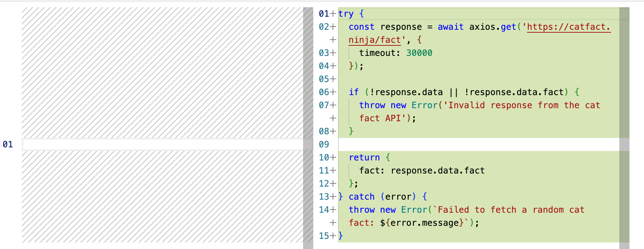Click line number 12+ gutter marker
The width and height of the screenshot is (644, 249).
coord(327,184)
